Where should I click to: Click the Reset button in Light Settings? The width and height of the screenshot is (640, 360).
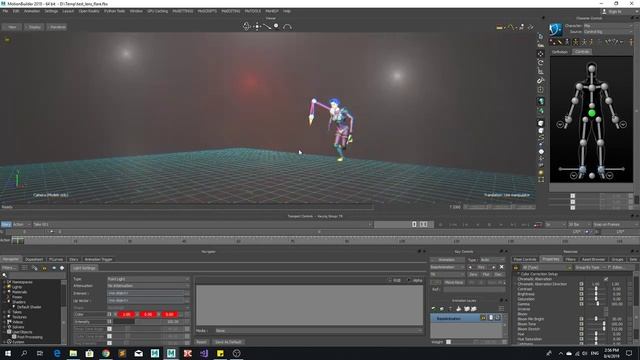click(201, 342)
